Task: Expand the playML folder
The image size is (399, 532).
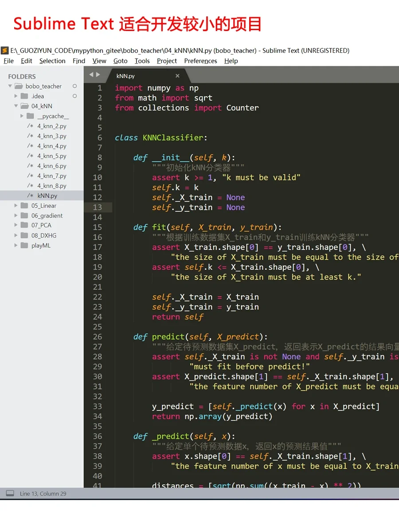Action: tap(16, 245)
